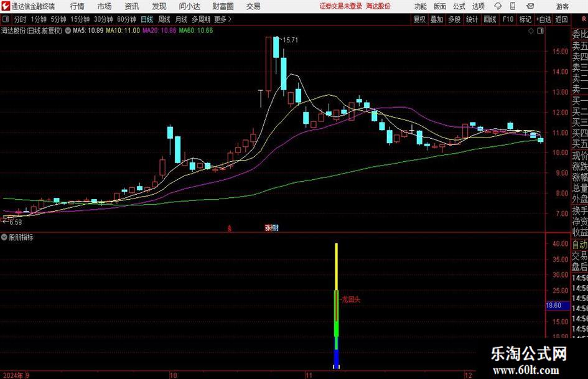Select the 周线 weekly tab
This screenshot has width=588, height=379.
164,19
